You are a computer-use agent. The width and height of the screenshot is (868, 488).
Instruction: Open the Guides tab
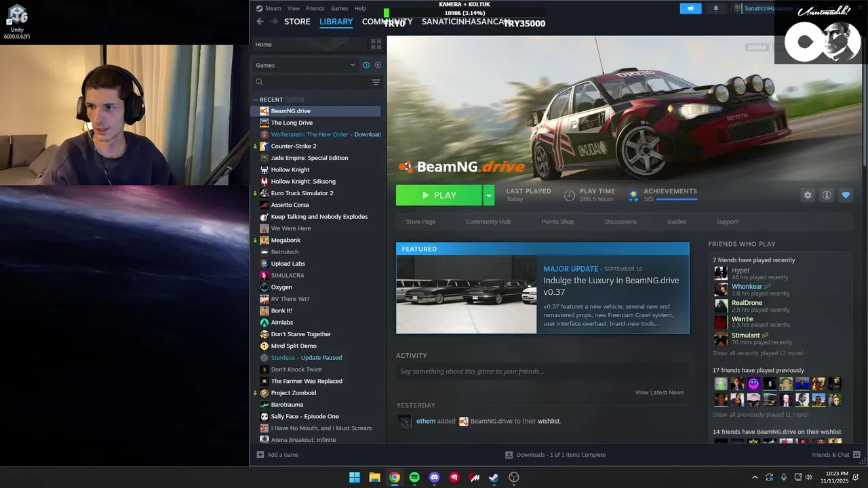click(677, 222)
